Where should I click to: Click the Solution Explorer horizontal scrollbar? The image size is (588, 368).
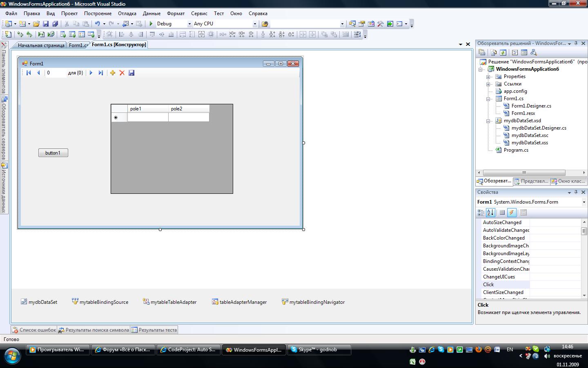tap(524, 173)
